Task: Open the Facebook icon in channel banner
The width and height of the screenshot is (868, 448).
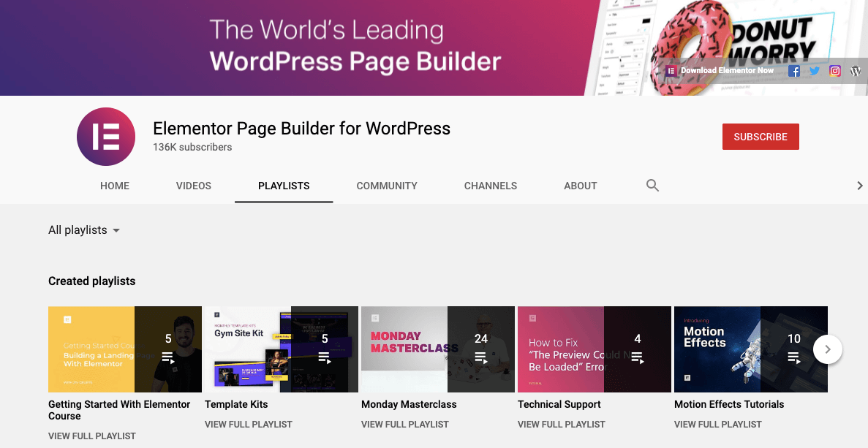Action: tap(794, 71)
